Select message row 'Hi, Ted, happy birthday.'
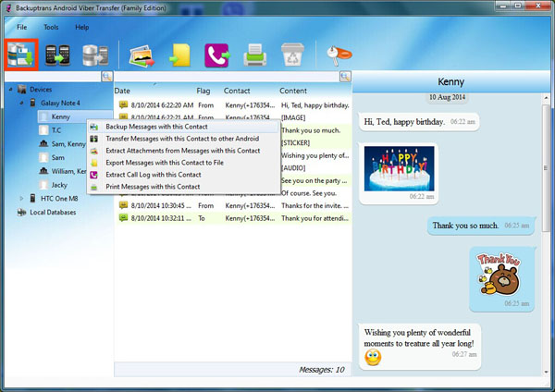 233,105
